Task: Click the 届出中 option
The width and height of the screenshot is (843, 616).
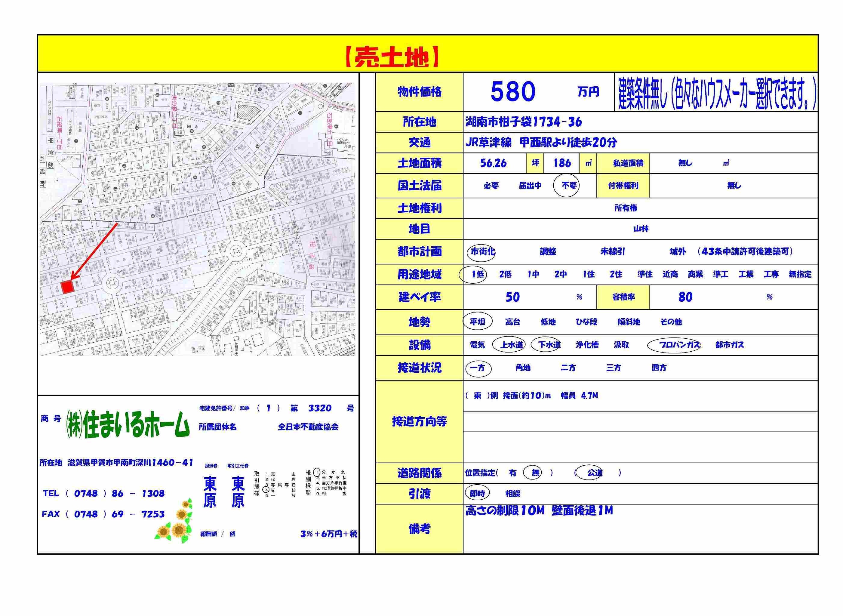Action: [530, 186]
